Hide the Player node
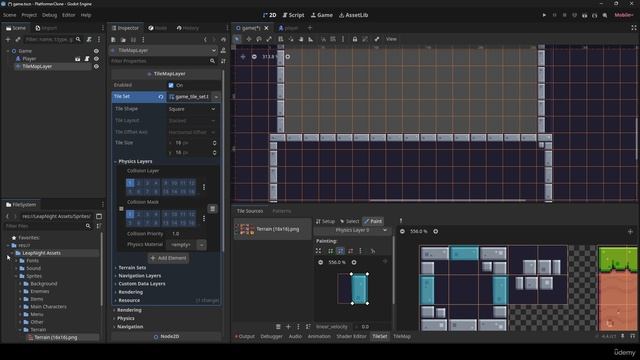This screenshot has height=360, width=640. (x=96, y=59)
